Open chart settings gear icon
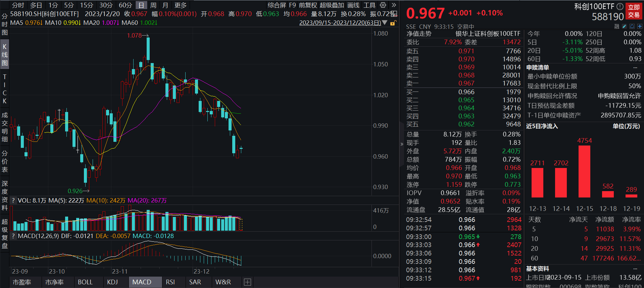 coord(383,5)
